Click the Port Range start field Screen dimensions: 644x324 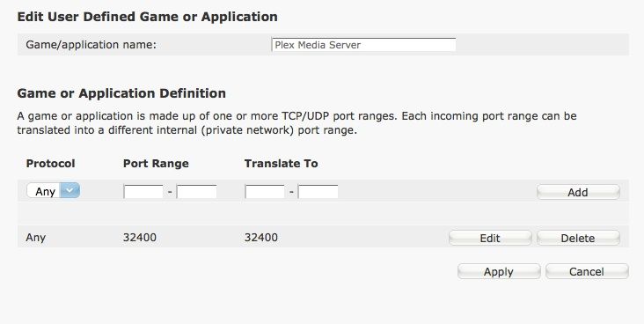143,192
